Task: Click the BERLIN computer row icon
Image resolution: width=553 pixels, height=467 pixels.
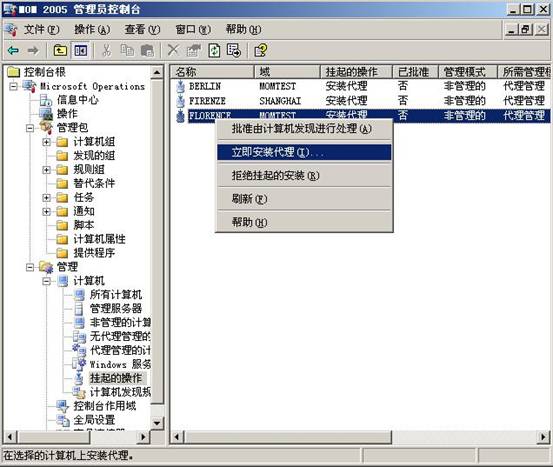Action: (x=180, y=86)
